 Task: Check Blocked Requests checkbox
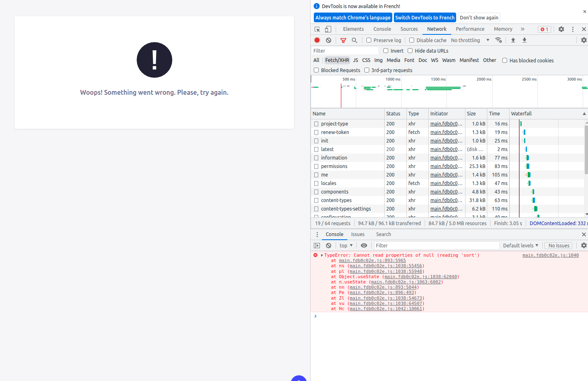click(316, 70)
